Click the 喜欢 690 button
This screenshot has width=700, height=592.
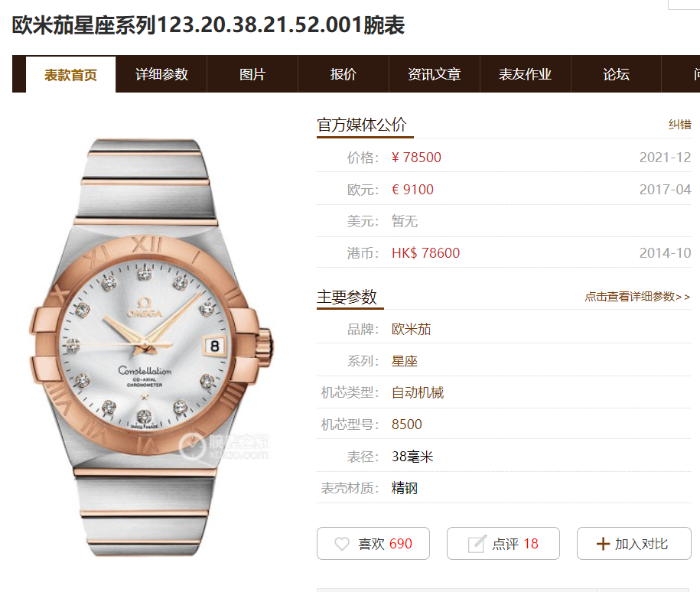(373, 543)
